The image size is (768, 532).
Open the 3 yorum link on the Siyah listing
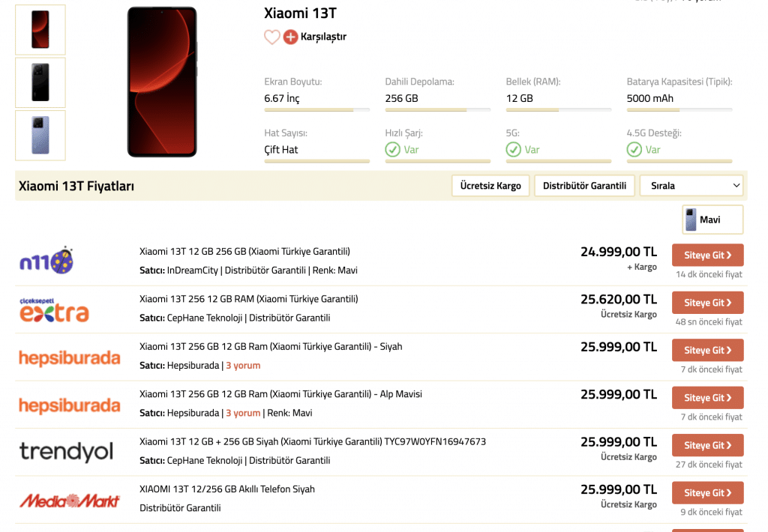(243, 366)
